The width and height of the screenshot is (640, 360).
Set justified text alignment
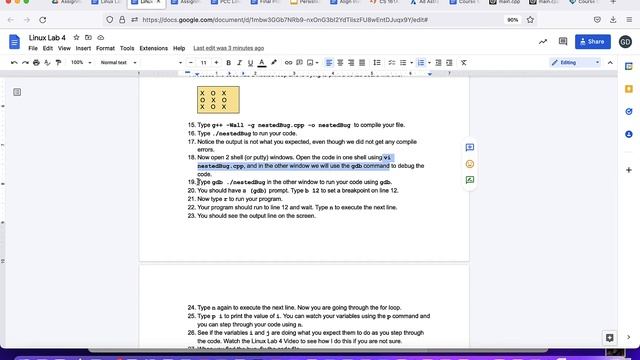(362, 62)
